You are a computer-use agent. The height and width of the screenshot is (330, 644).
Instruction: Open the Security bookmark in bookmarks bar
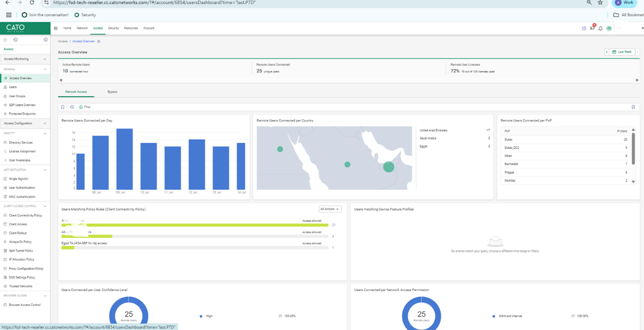[x=85, y=15]
